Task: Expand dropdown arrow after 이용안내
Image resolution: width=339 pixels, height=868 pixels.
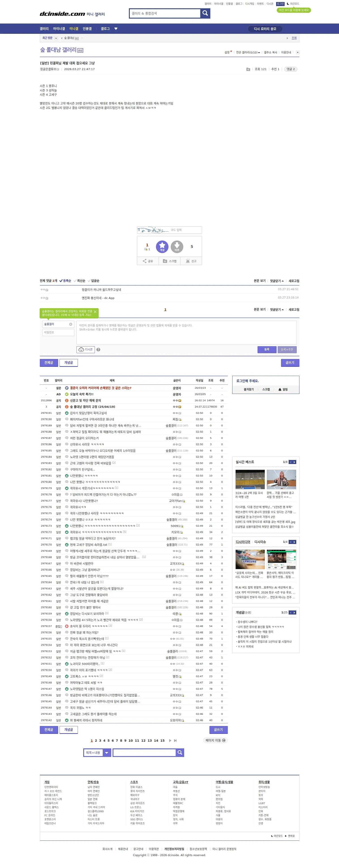Action: [x=298, y=52]
